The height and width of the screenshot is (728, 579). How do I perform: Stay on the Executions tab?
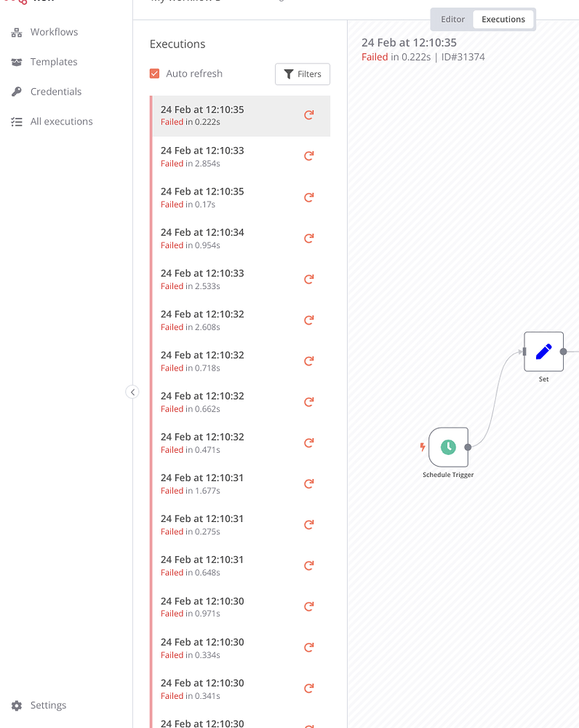coord(503,19)
